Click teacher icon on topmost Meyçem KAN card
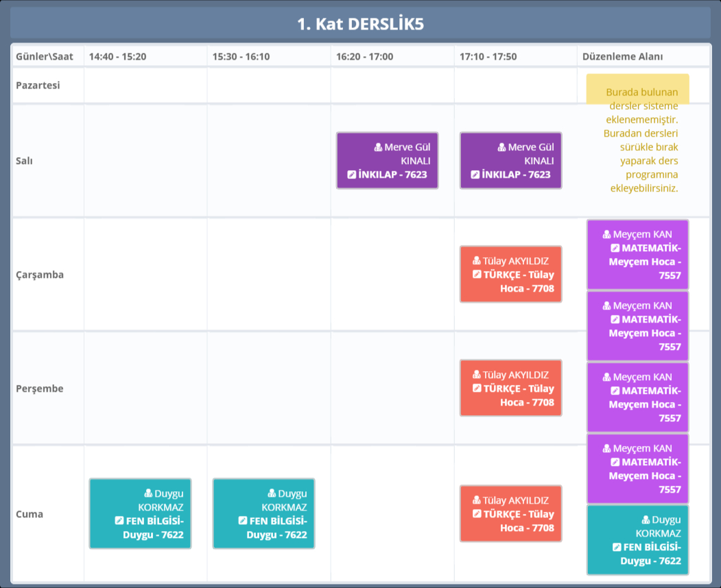The width and height of the screenshot is (721, 588). tap(606, 235)
